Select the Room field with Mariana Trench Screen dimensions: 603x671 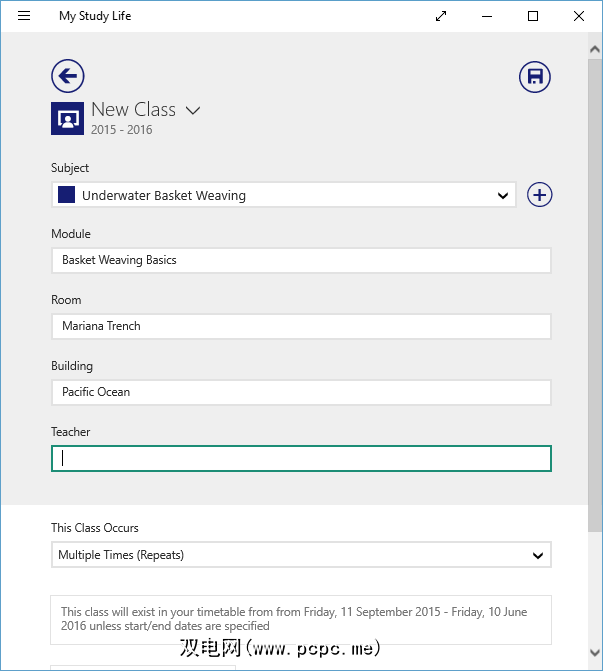300,326
